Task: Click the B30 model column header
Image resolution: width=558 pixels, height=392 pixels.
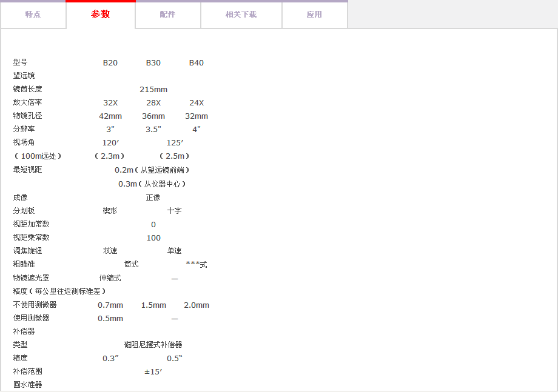Action: [x=153, y=63]
